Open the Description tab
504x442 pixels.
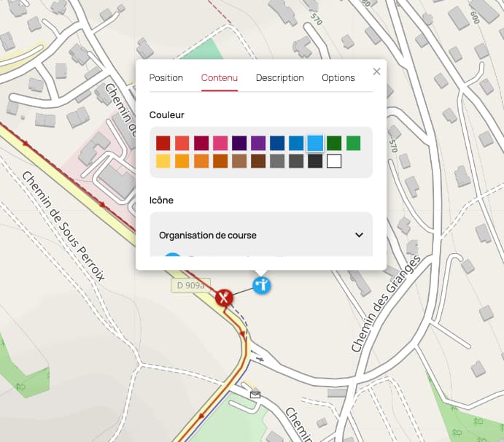tap(279, 78)
